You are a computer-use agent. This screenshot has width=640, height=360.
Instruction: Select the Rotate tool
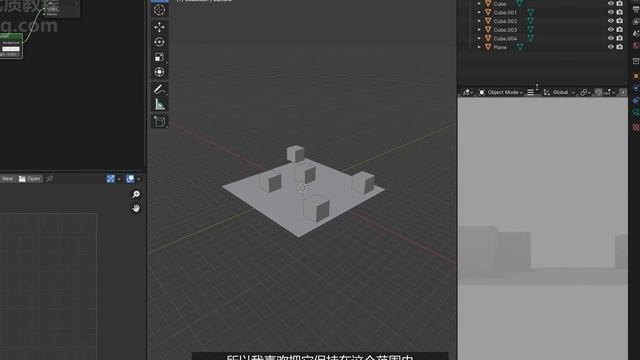(160, 42)
